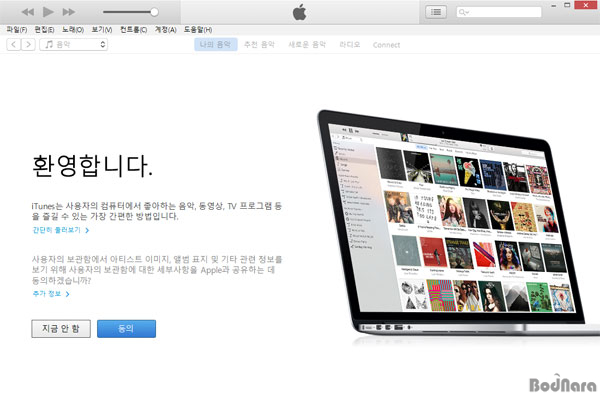The image size is (600, 395).
Task: Expand the search options dropdown arrow
Action: pyautogui.click(x=467, y=13)
